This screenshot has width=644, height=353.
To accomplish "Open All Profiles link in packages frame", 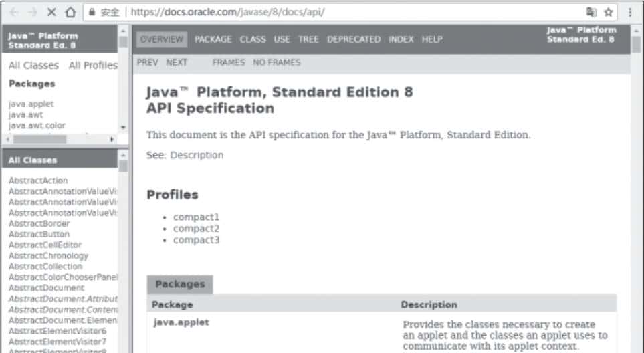I will tap(93, 66).
